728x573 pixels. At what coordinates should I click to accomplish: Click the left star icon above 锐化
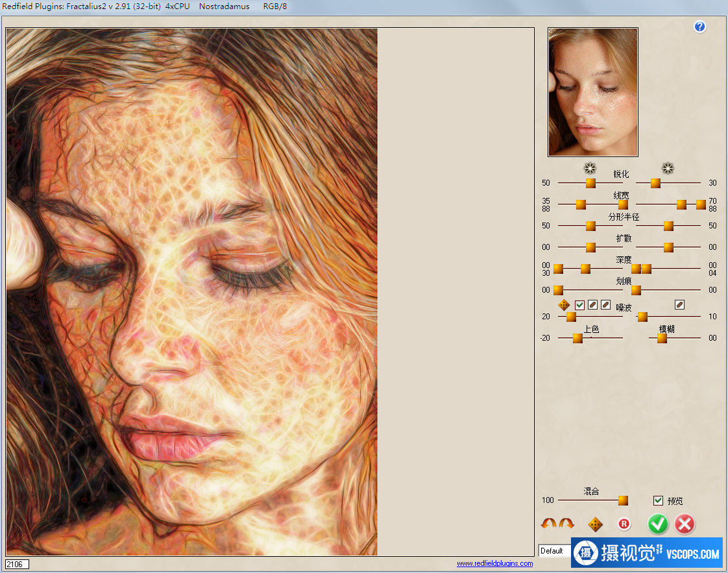point(590,169)
